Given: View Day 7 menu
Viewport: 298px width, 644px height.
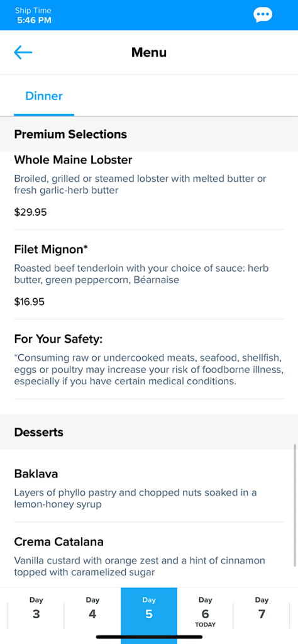Looking at the screenshot, I should [x=262, y=609].
